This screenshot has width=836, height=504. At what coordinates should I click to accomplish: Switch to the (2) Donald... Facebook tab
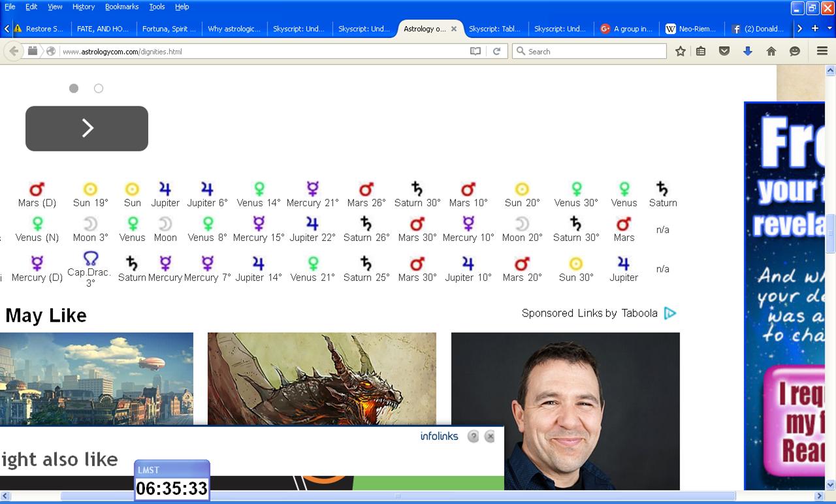(758, 29)
